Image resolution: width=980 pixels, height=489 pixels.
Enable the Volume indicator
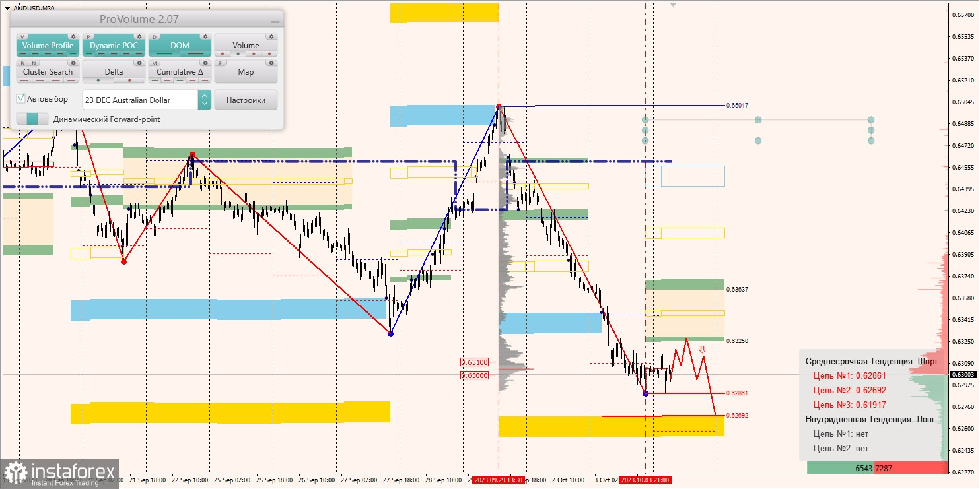tap(246, 46)
